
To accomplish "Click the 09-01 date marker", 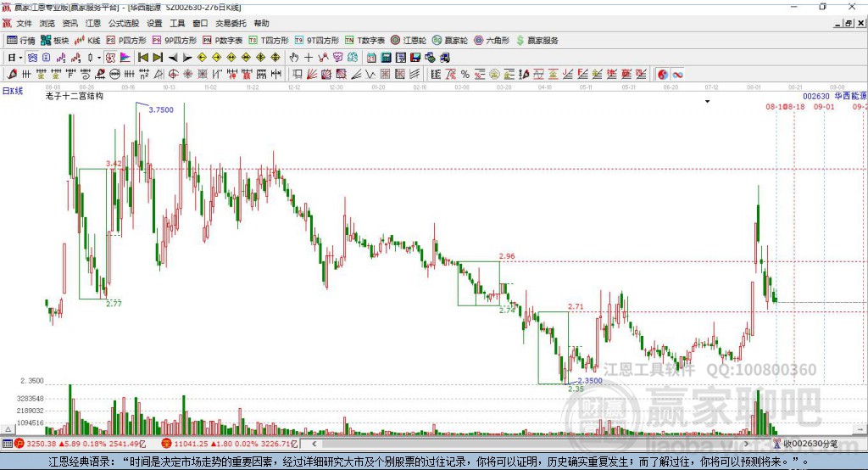I will point(824,106).
